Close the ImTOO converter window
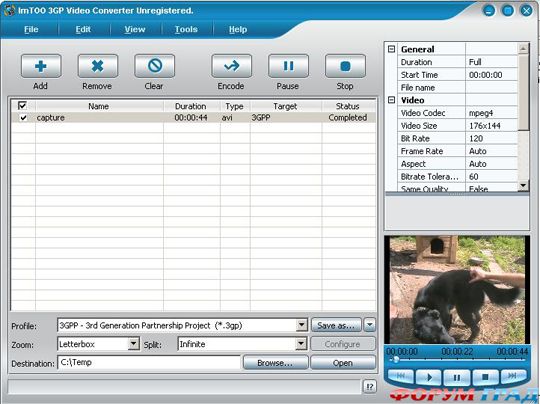The width and height of the screenshot is (540, 404). tap(527, 11)
